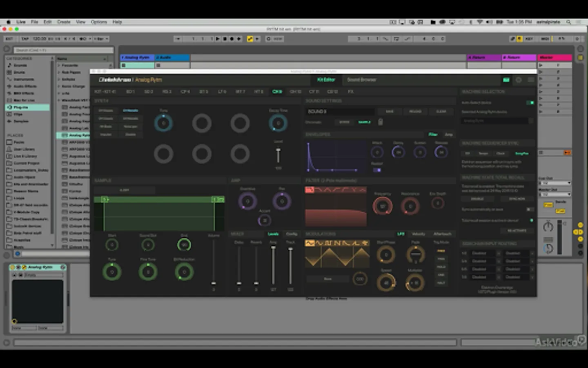
Task: Open the selected Analog Rytm device dropdown
Action: click(497, 121)
